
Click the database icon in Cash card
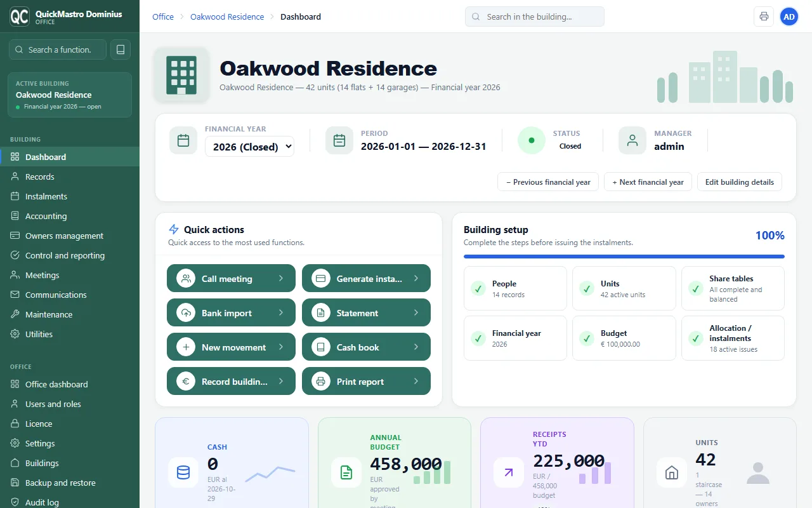(x=183, y=472)
